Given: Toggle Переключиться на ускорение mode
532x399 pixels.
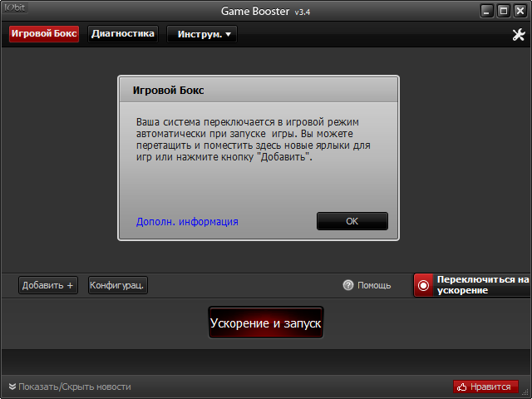Looking at the screenshot, I should 473,285.
